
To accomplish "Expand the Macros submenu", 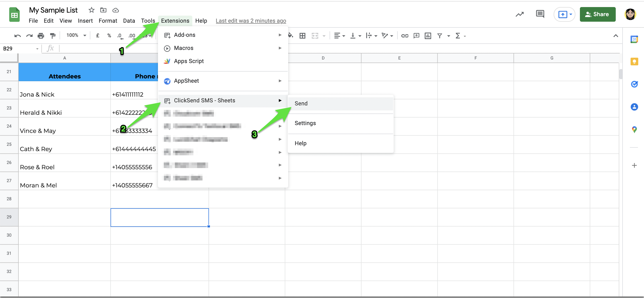I will [223, 48].
